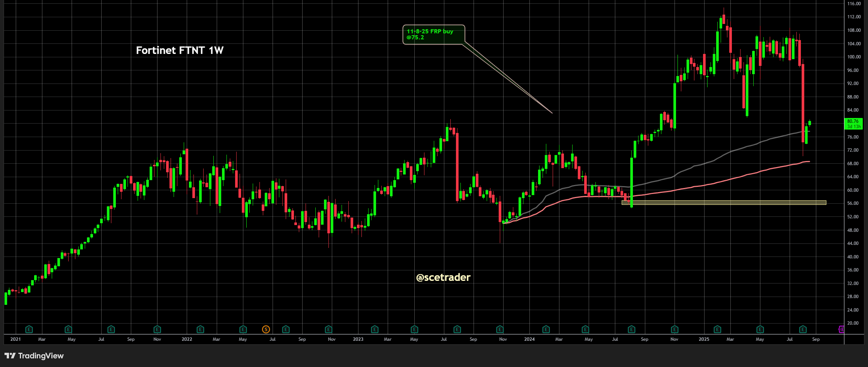Screen dimensions: 868x367
Task: Click the TradingView logo
Action: (x=34, y=356)
